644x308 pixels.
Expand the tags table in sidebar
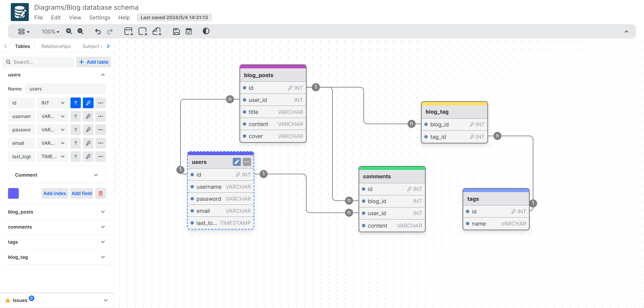(57, 242)
